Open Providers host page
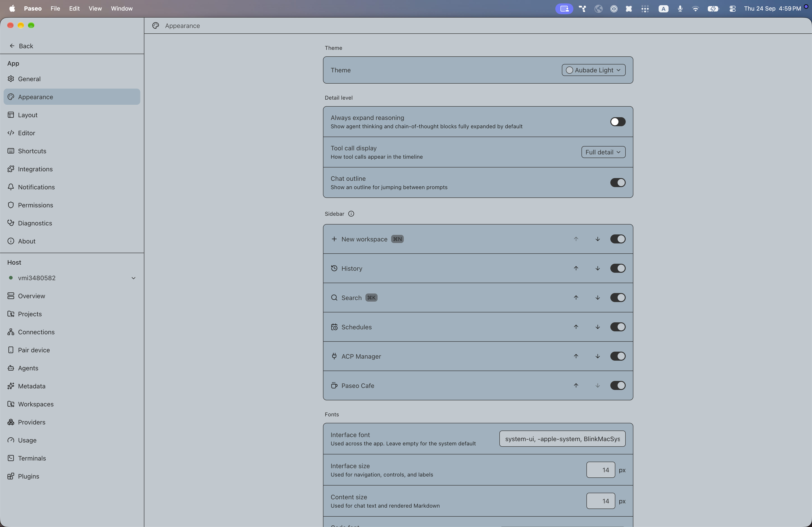 pyautogui.click(x=72, y=422)
